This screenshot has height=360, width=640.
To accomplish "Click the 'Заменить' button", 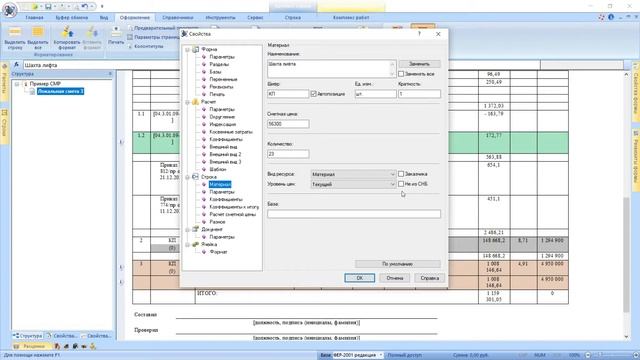I will coord(420,64).
